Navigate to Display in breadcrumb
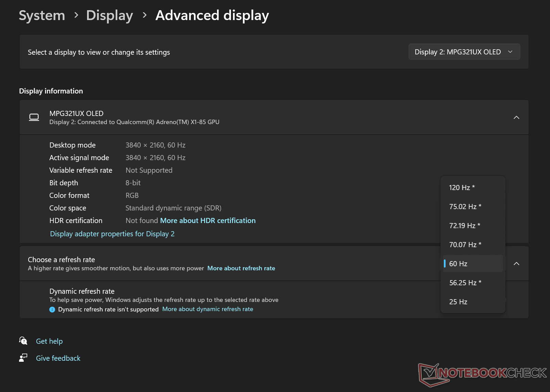 [x=110, y=16]
